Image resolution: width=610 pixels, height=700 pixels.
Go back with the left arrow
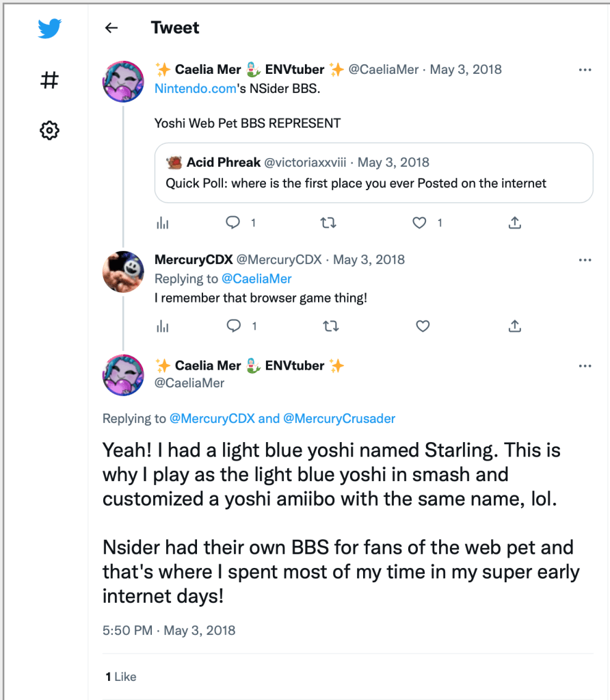coord(111,28)
